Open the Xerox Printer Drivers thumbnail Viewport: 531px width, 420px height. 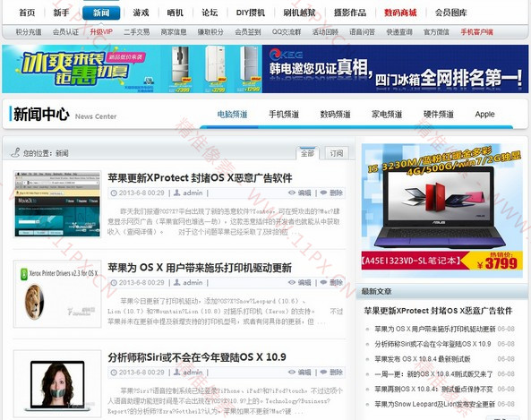pos(57,294)
